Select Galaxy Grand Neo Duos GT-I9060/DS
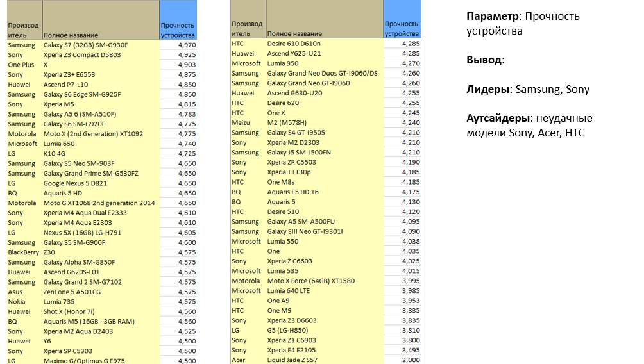 [x=322, y=73]
